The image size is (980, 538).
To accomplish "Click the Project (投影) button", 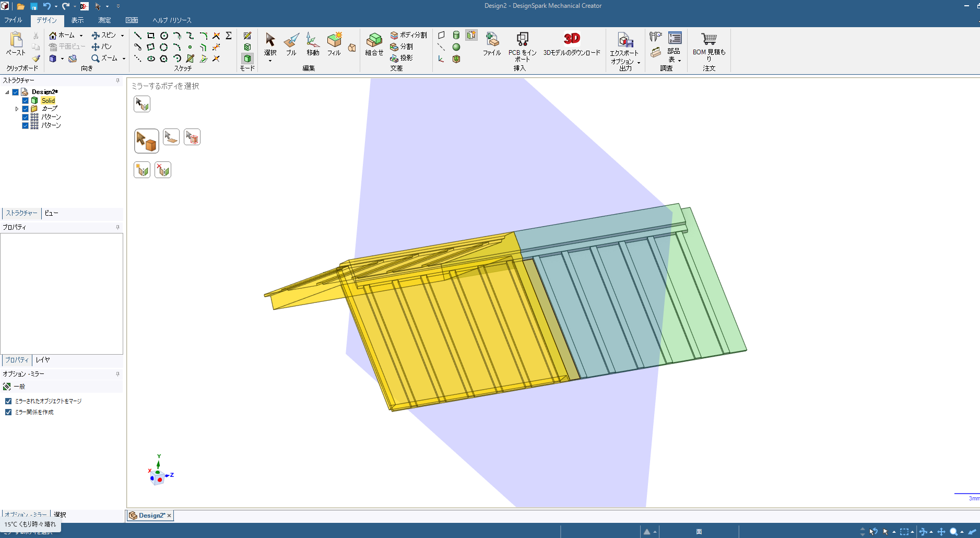I will 402,58.
